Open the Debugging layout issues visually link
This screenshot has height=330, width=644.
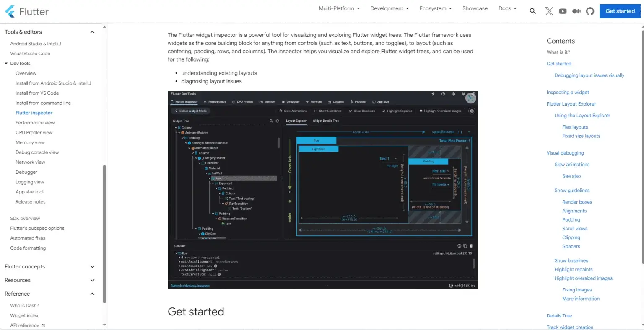[589, 75]
